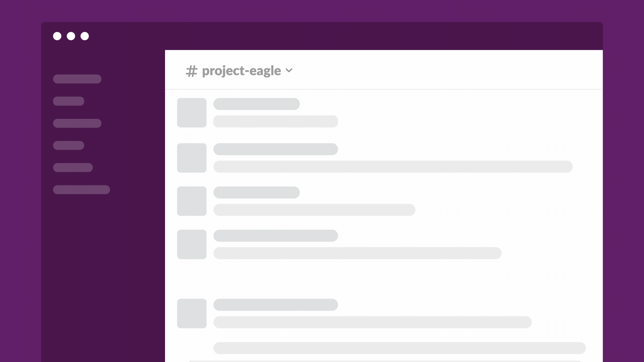Select the topmost sidebar channel placeholder
The height and width of the screenshot is (362, 644).
77,79
